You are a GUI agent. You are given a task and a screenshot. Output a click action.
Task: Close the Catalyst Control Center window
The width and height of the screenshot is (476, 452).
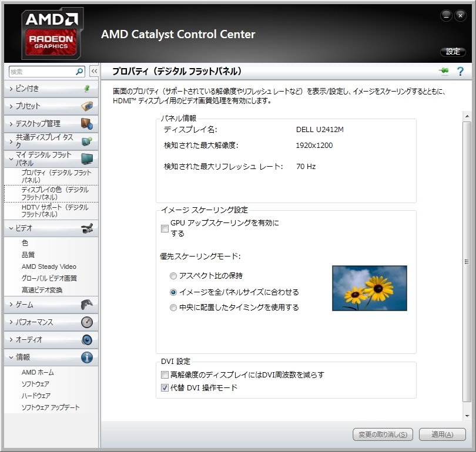(460, 16)
